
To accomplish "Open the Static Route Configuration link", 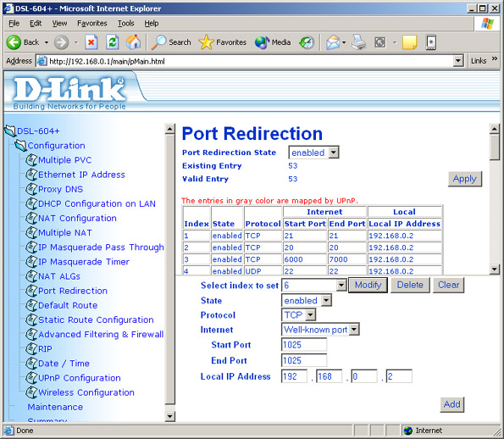I will pos(96,320).
